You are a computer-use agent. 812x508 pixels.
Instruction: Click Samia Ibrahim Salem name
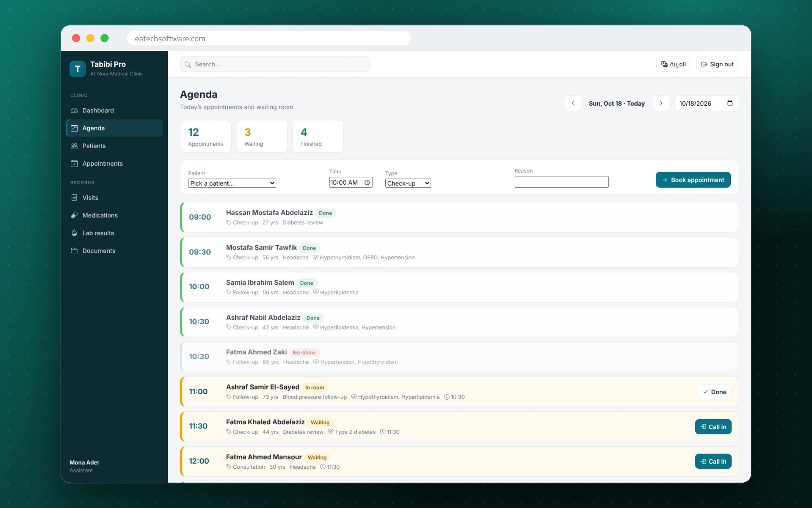pyautogui.click(x=260, y=282)
